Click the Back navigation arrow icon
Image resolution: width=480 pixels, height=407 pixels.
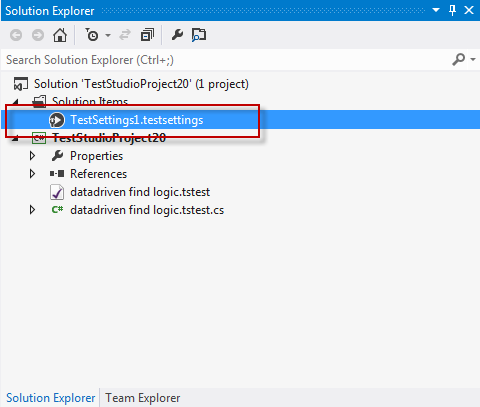(x=16, y=35)
